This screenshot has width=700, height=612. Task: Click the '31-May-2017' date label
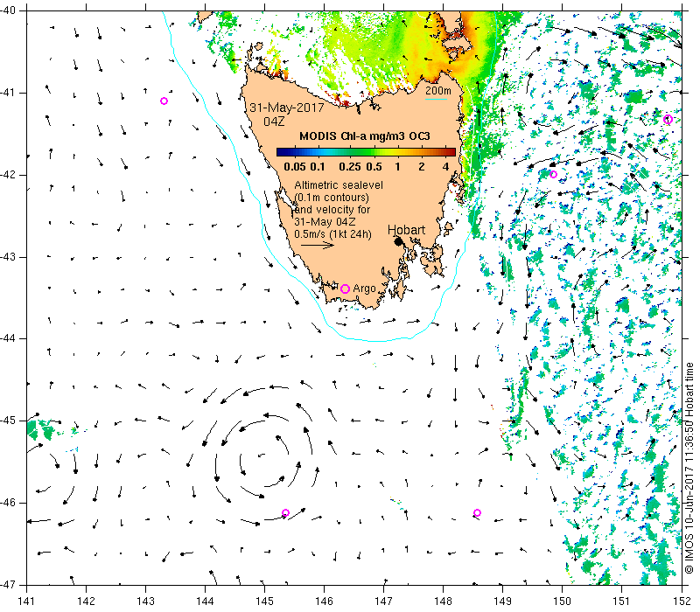point(287,108)
